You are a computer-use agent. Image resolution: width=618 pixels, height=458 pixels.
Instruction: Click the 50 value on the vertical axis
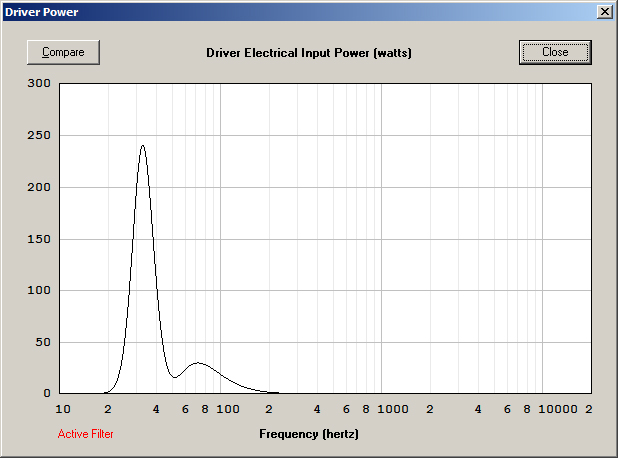(43, 342)
